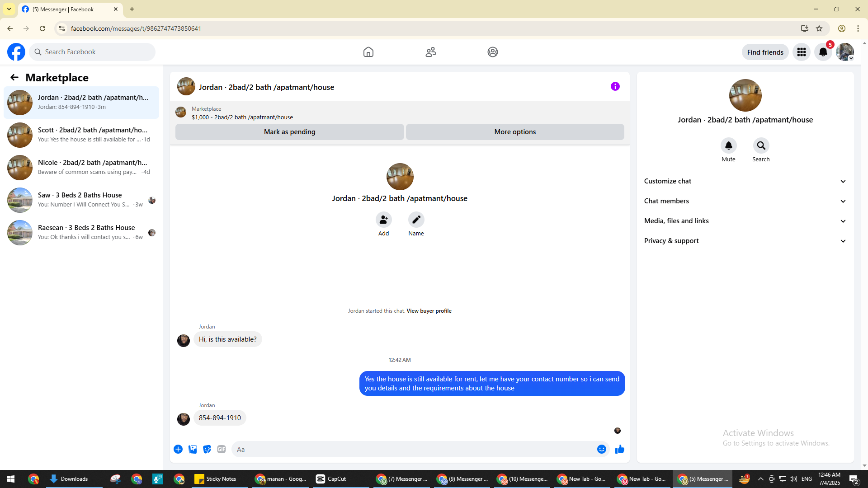Click the purple conversation information icon
Viewport: 868px width, 488px height.
coord(615,86)
